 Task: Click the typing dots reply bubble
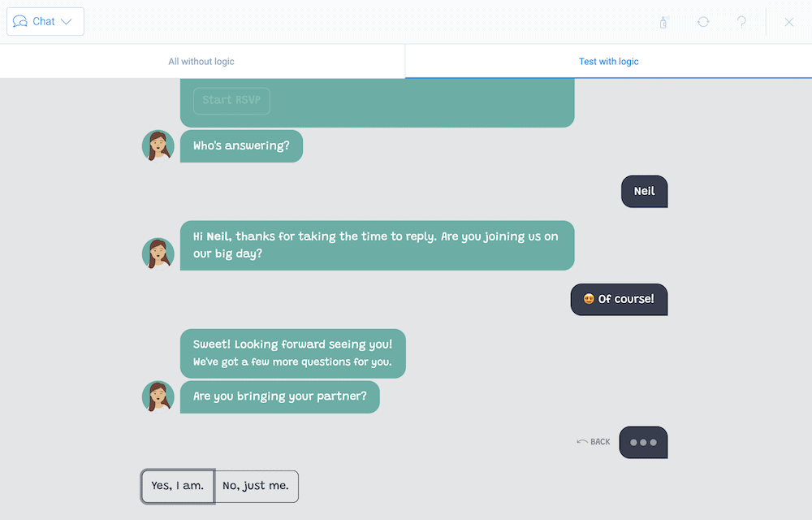pos(643,442)
